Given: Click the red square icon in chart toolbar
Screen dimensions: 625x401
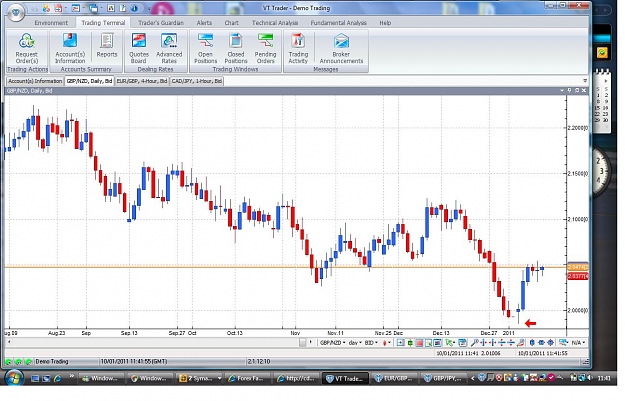Looking at the screenshot, I should (x=419, y=343).
